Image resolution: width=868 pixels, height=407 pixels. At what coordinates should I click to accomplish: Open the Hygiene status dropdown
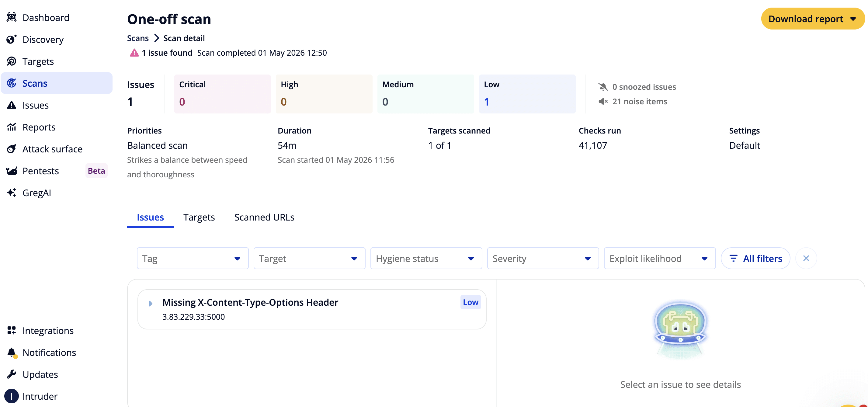(426, 258)
